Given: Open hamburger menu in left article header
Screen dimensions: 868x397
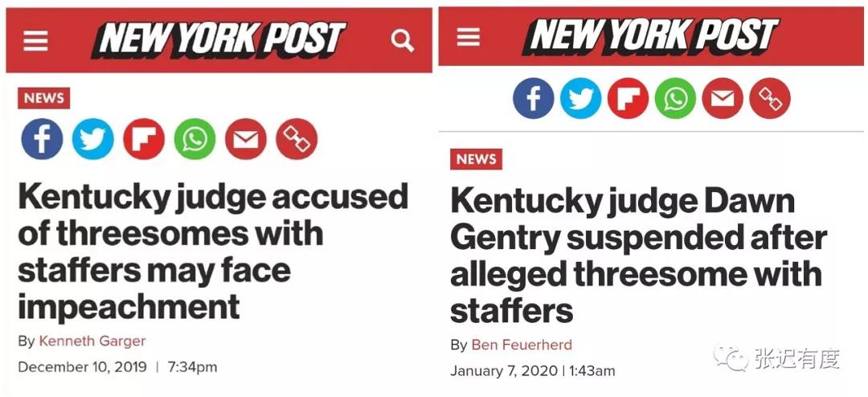Looking at the screenshot, I should [x=35, y=40].
